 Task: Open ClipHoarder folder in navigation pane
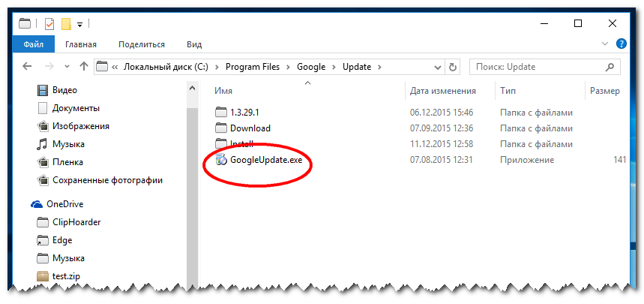pos(76,222)
